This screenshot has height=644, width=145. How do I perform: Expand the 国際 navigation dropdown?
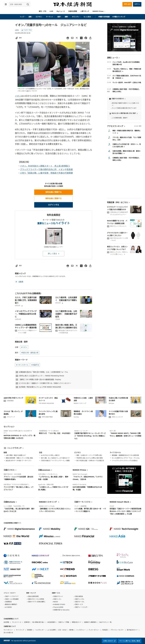coord(67,17)
